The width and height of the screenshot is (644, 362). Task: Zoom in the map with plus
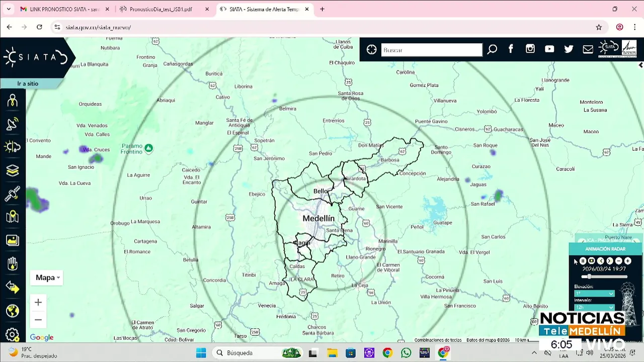click(x=38, y=302)
